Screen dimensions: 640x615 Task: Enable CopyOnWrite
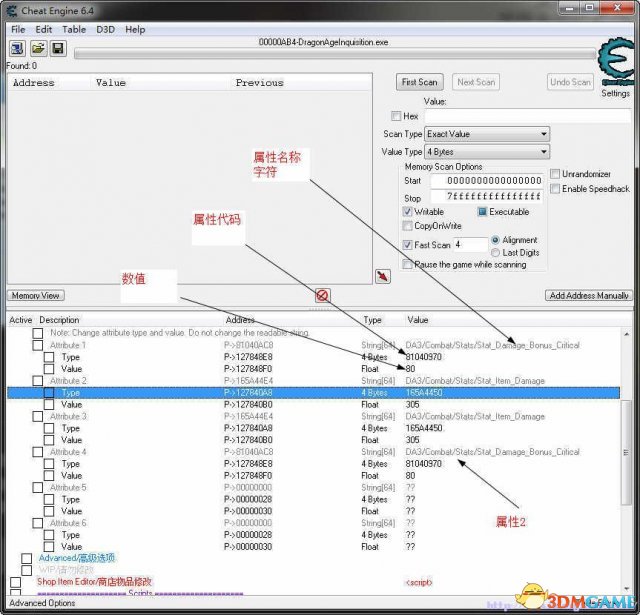(x=407, y=226)
